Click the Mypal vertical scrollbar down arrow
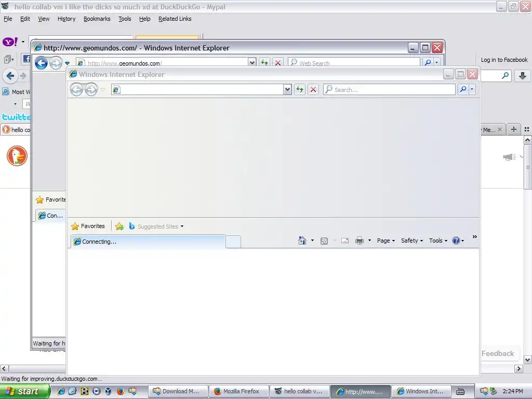532x399 pixels. pyautogui.click(x=528, y=360)
